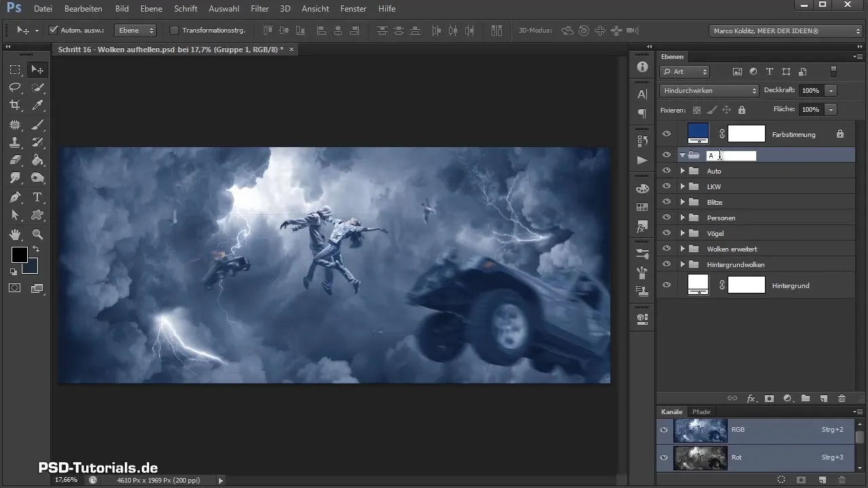Hide the Auto group
Image resolution: width=868 pixels, height=488 pixels.
click(x=666, y=171)
